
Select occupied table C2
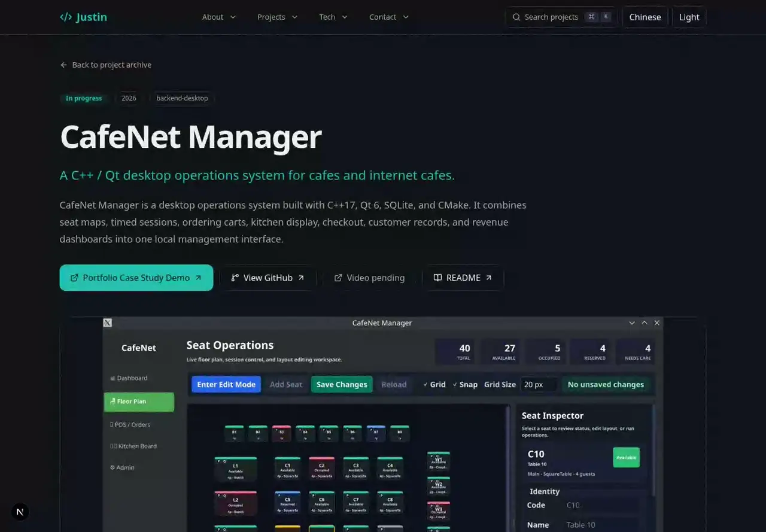click(321, 469)
